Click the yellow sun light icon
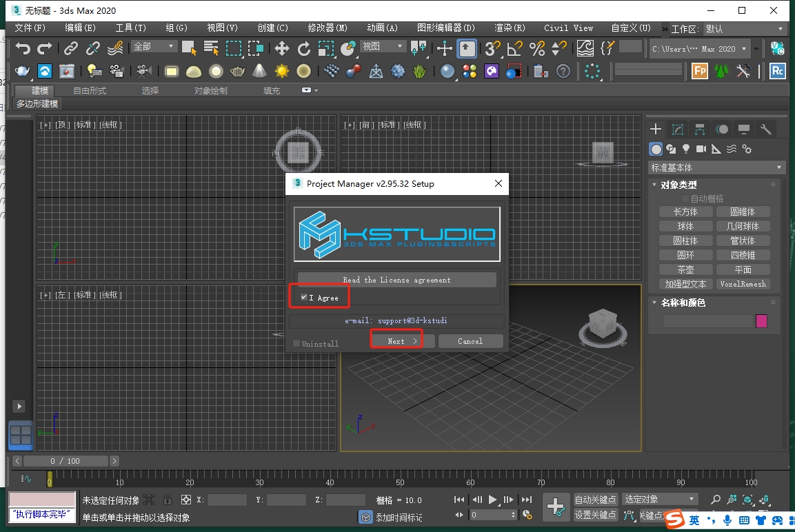Image resolution: width=795 pixels, height=532 pixels. (x=281, y=71)
